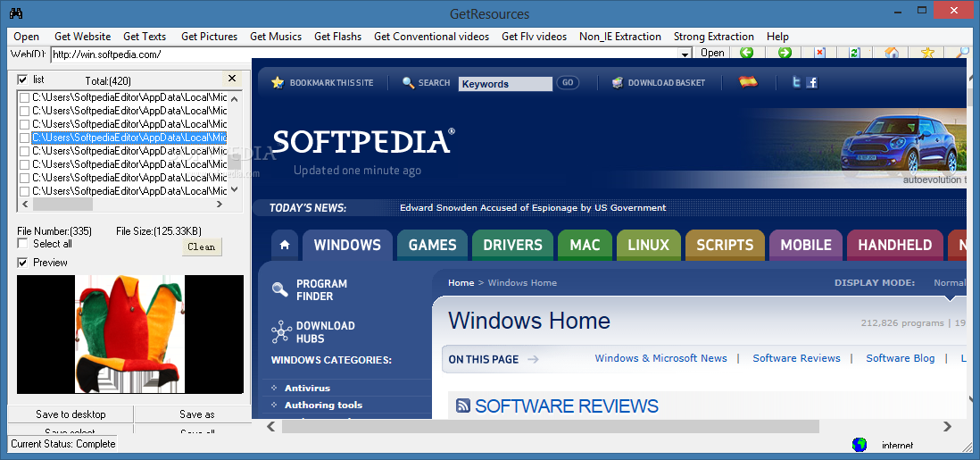Click the Keywords search field
980x460 pixels.
pos(506,84)
